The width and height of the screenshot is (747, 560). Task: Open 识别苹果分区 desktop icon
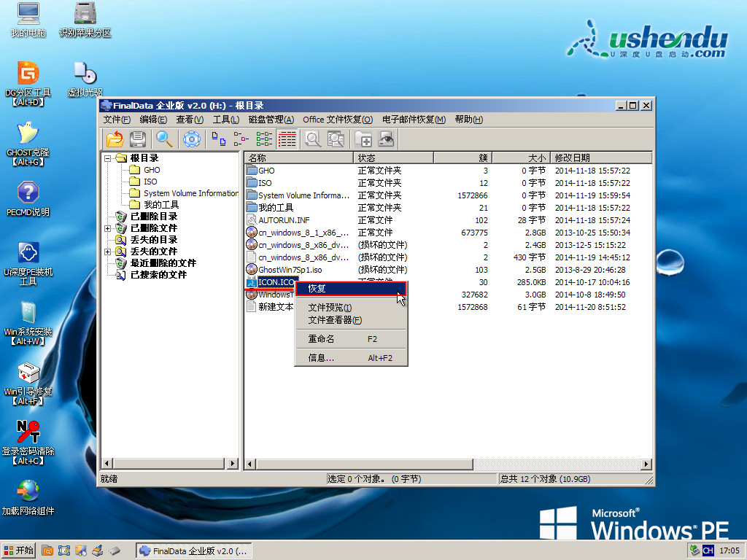point(85,20)
